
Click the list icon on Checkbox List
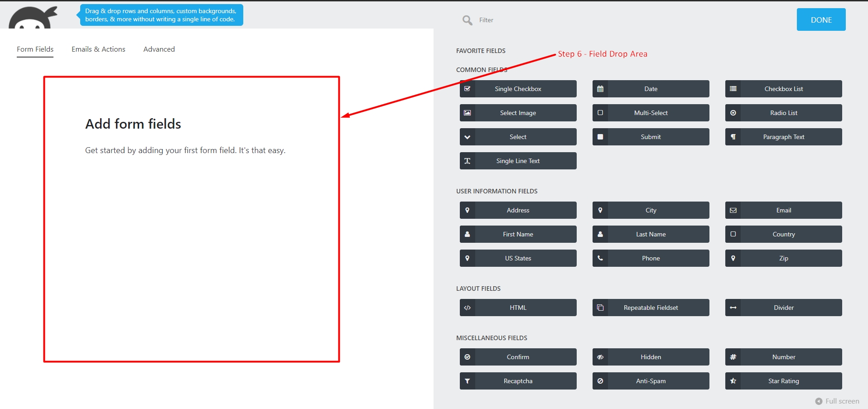click(733, 89)
